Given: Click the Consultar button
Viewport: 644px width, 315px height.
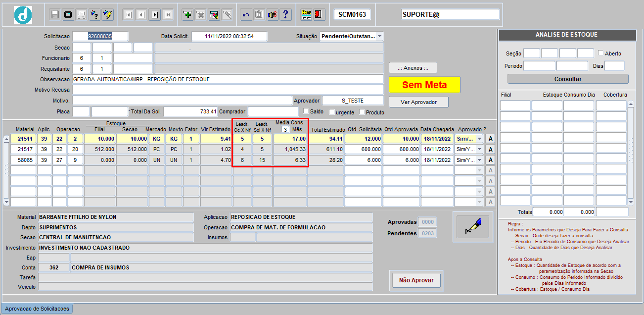Looking at the screenshot, I should (568, 79).
